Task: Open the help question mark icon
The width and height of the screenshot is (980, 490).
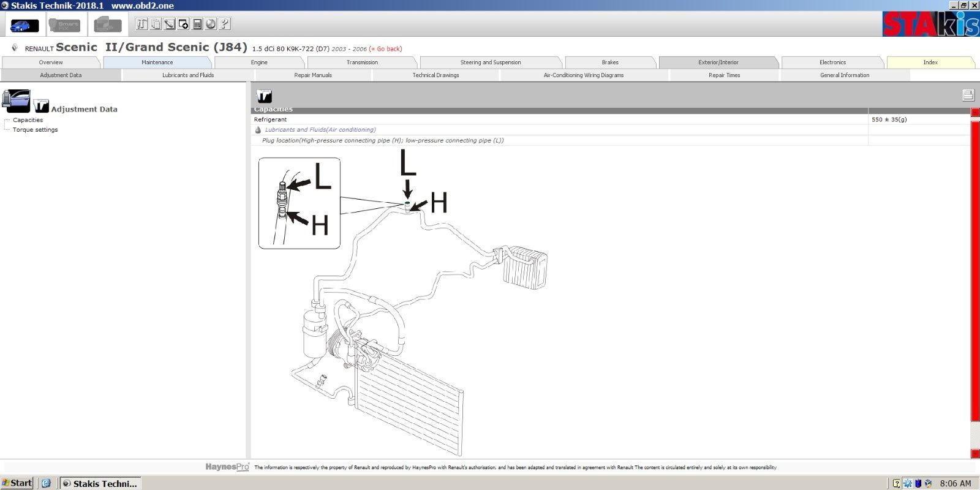Action: coord(225,24)
